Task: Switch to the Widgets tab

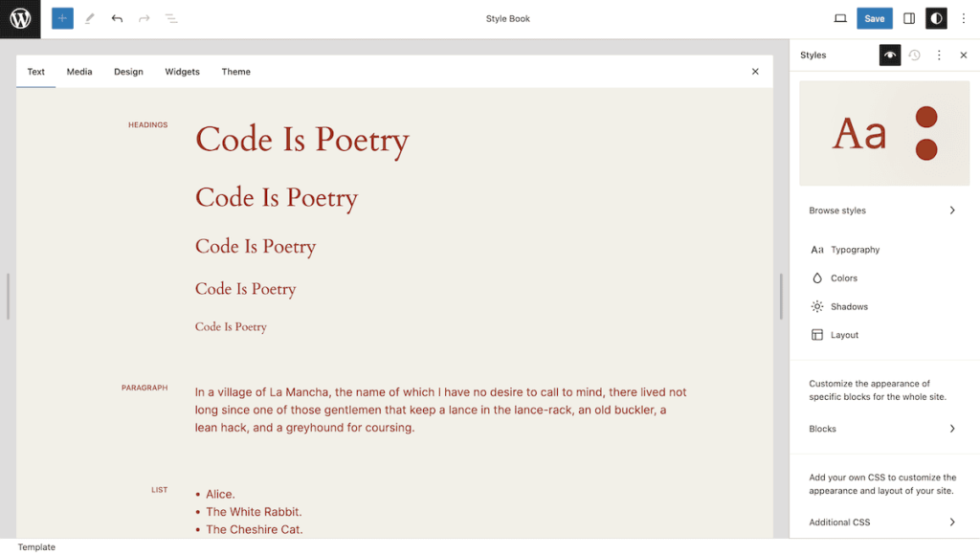Action: point(182,72)
